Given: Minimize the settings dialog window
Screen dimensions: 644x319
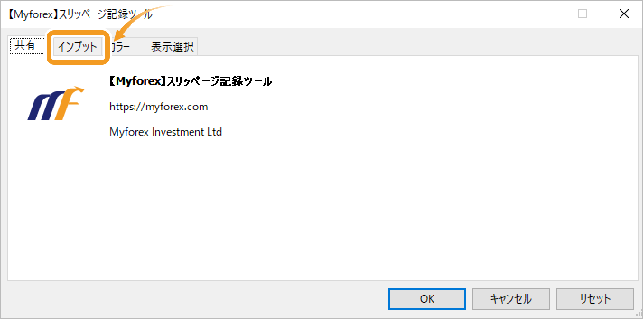Looking at the screenshot, I should click(541, 14).
